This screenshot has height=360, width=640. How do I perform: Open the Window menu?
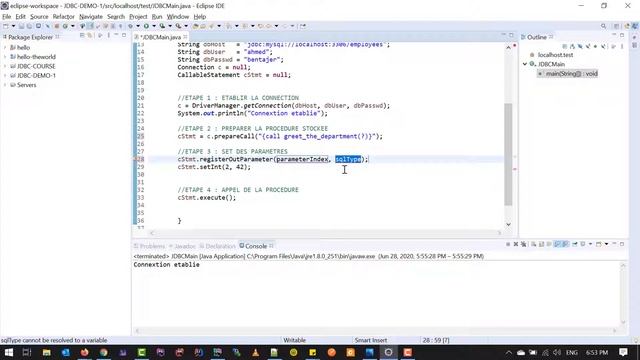pos(178,17)
